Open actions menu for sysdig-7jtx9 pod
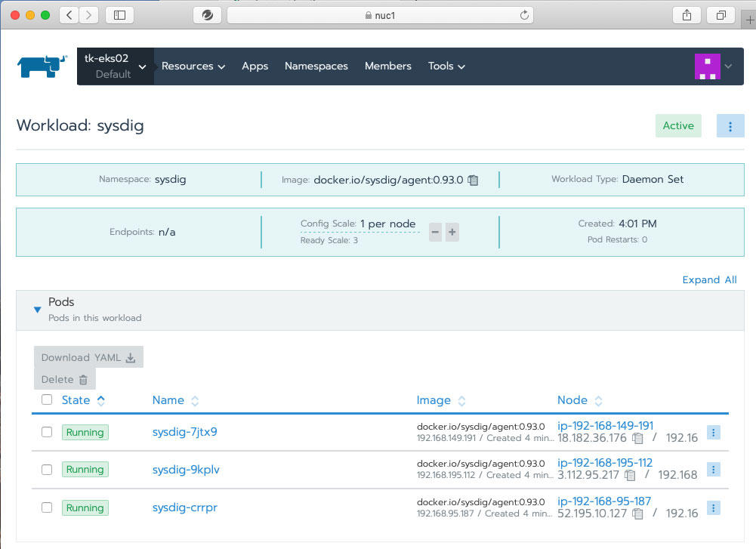This screenshot has height=549, width=756. pos(714,433)
